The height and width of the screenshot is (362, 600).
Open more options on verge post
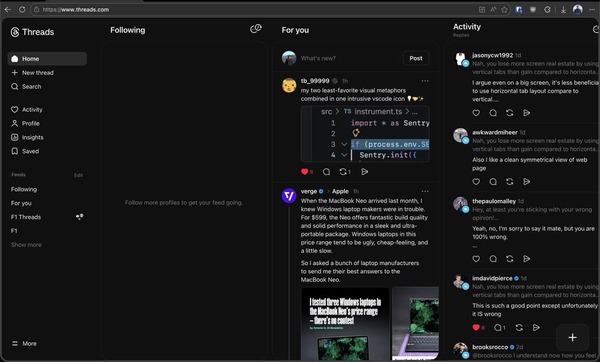(425, 191)
